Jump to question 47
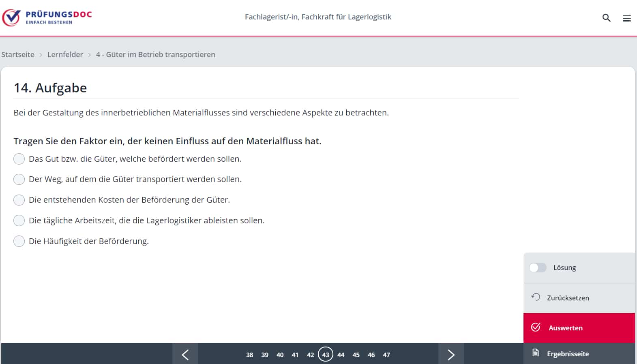The width and height of the screenshot is (637, 364). point(386,355)
